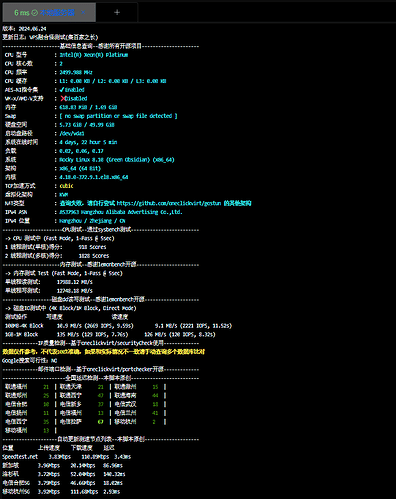Click the Speedtest.net result row

pyautogui.click(x=67, y=457)
